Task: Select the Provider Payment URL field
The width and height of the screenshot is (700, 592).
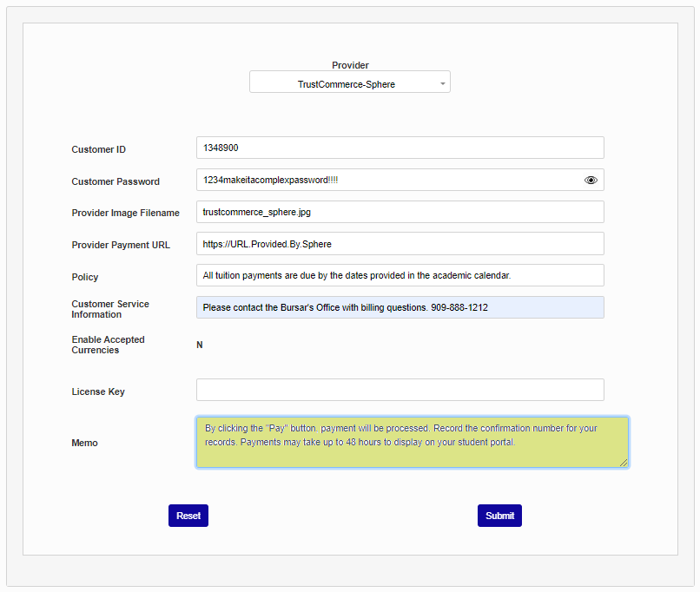Action: (400, 244)
